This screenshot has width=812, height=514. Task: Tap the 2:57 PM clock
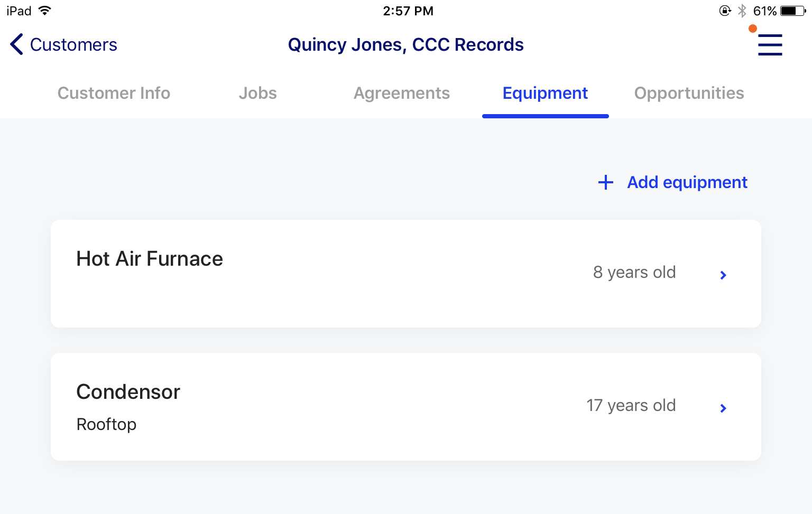(408, 11)
